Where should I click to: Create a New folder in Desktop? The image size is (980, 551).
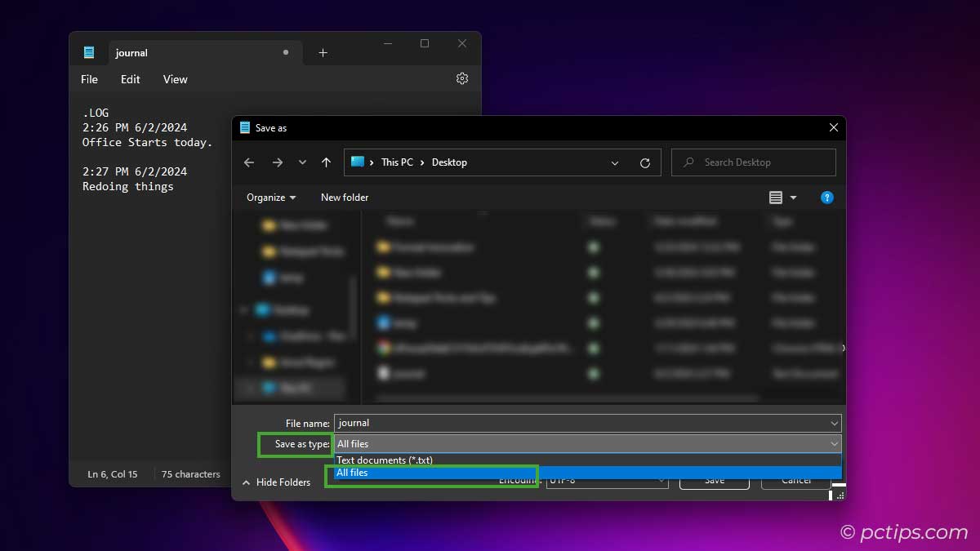(344, 197)
